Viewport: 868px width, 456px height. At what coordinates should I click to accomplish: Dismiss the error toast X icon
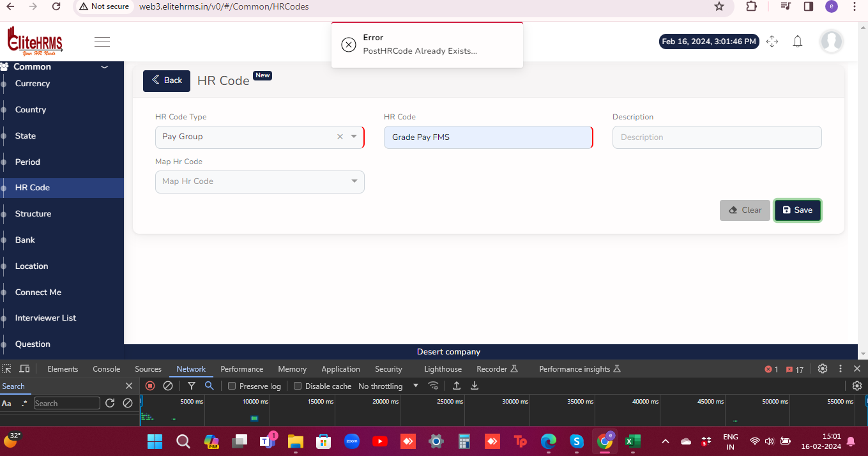[348, 44]
